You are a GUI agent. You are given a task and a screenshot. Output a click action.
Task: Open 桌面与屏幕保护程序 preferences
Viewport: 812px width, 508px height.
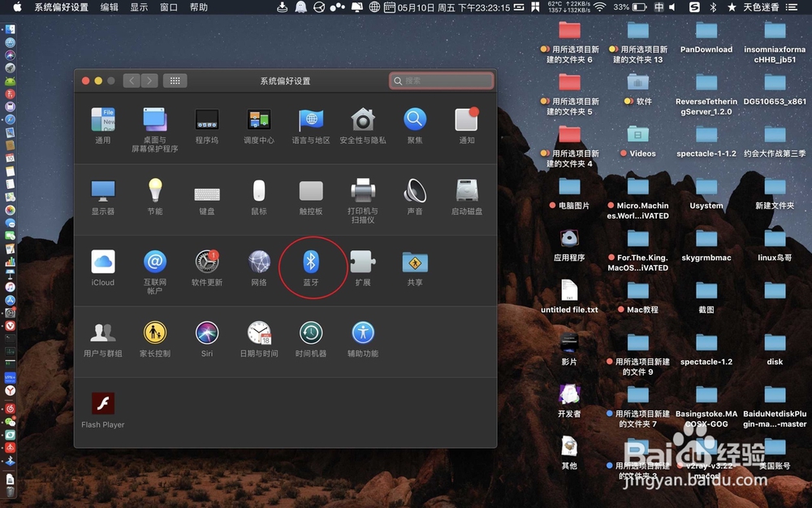pos(155,119)
